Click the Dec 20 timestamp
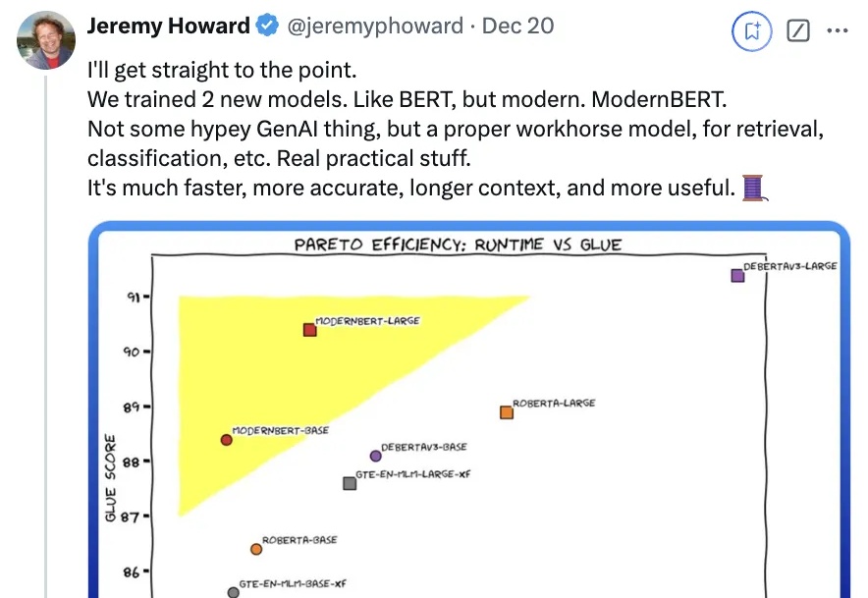This screenshot has height=598, width=868. click(517, 27)
